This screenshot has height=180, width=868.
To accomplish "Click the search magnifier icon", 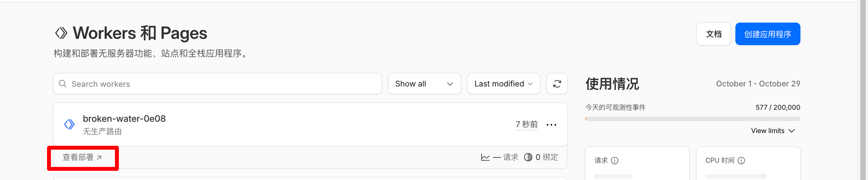I will pyautogui.click(x=63, y=84).
